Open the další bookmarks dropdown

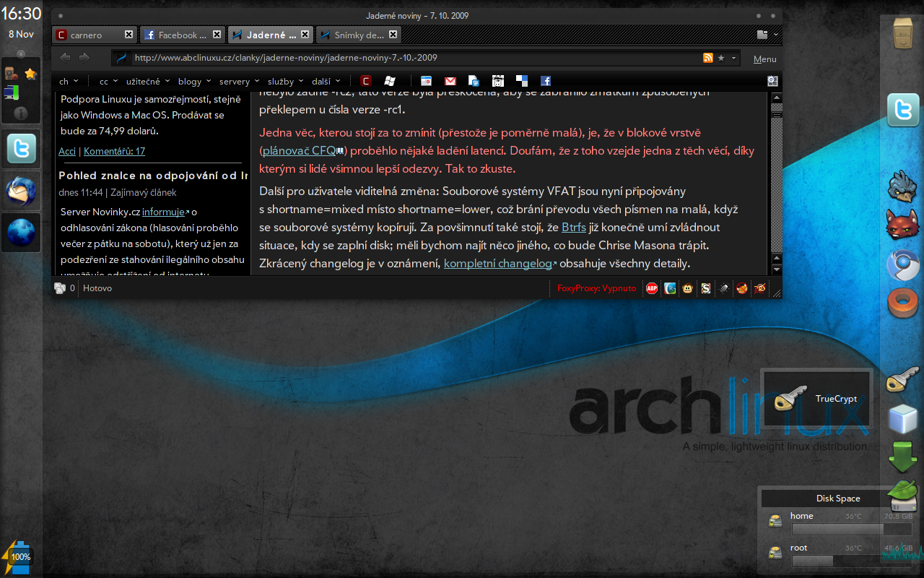coord(326,82)
